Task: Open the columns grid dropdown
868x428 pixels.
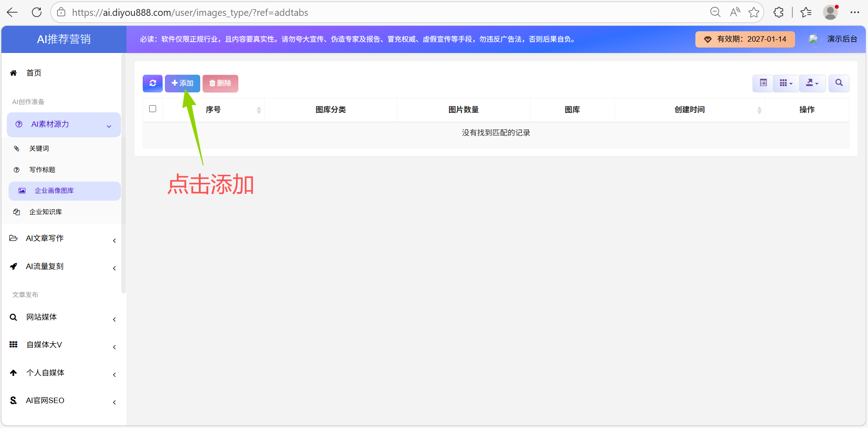Action: click(x=786, y=83)
